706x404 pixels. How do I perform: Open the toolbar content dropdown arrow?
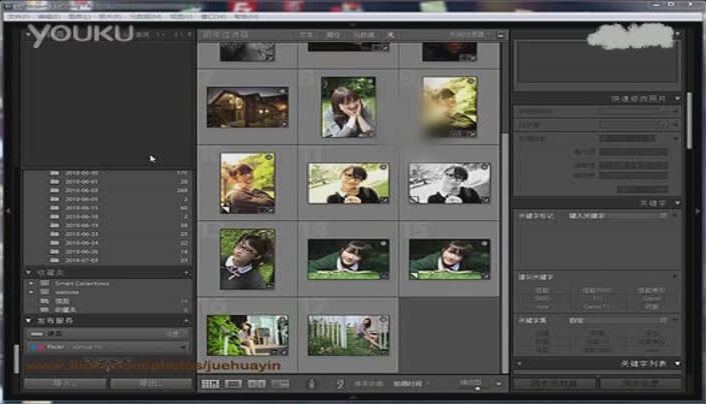pos(499,384)
